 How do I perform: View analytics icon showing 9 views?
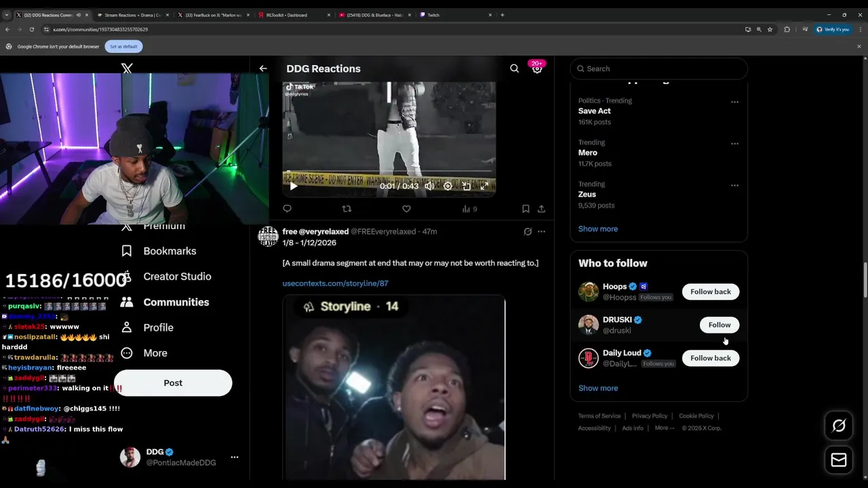click(x=469, y=209)
